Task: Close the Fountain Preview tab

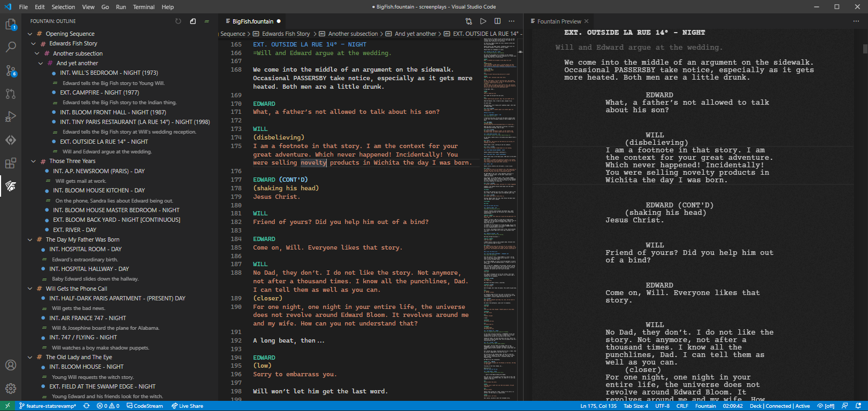Action: coord(586,21)
